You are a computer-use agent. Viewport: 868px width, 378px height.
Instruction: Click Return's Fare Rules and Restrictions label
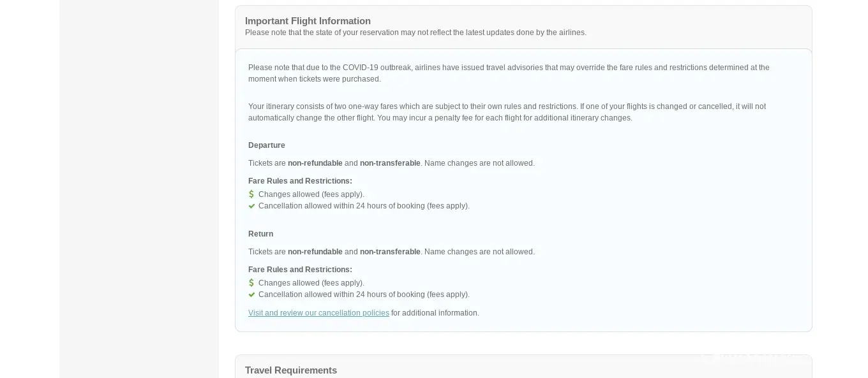point(300,270)
